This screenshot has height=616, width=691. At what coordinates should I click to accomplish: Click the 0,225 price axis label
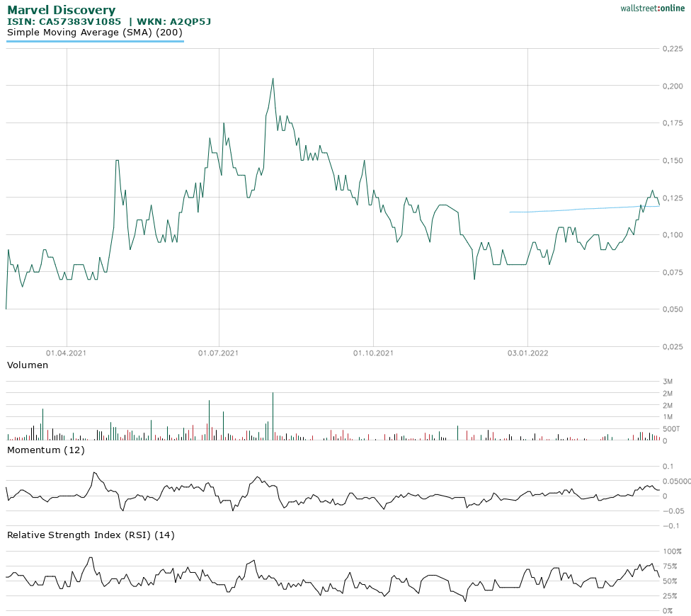coord(673,48)
